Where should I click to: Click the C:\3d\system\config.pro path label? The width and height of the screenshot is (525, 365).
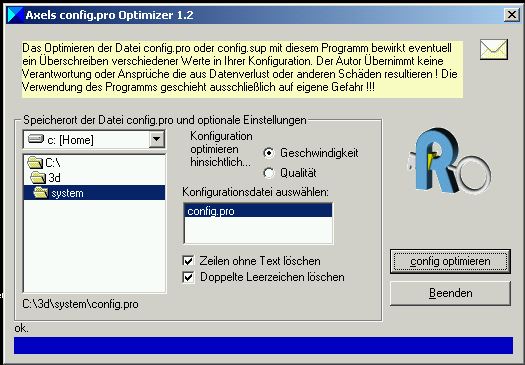coord(80,304)
